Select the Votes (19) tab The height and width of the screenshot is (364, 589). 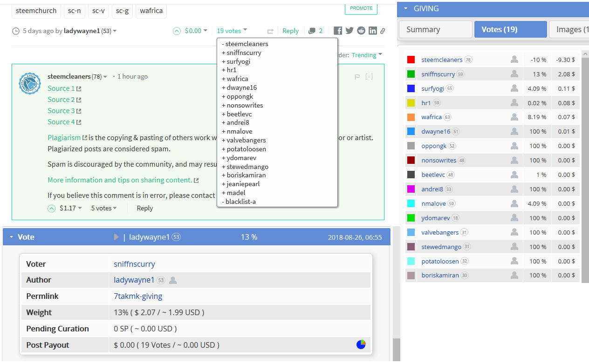coord(511,29)
